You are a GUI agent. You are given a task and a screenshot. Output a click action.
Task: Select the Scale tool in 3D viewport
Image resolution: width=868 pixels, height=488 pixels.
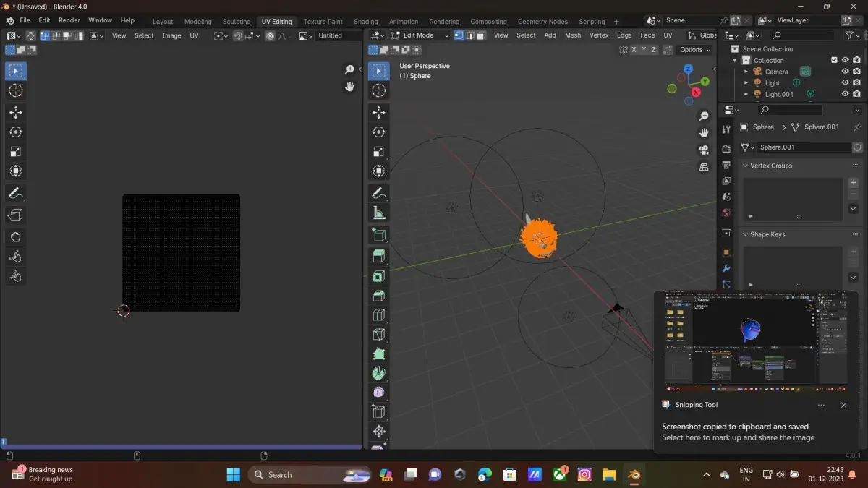(378, 152)
